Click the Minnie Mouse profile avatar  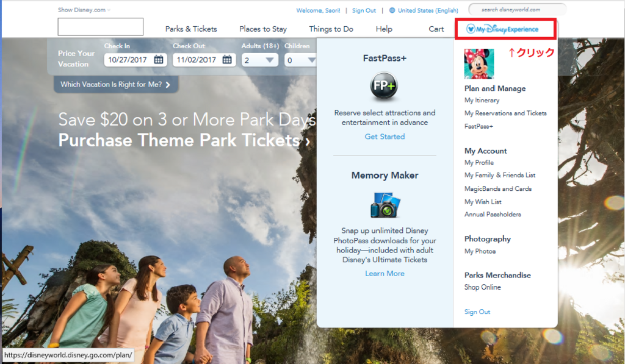(479, 64)
